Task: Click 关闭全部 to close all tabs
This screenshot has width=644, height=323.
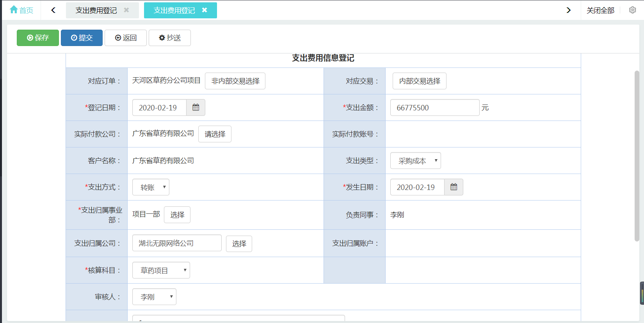Action: tap(600, 11)
